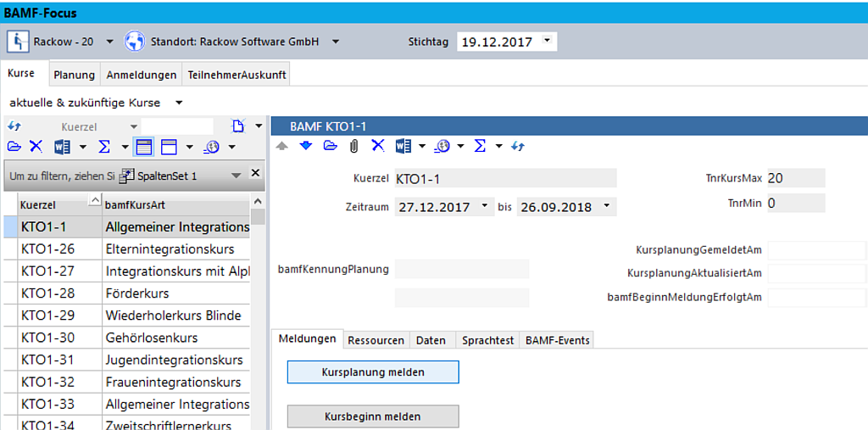Open the dropdown next to the pane view icon

[x=190, y=148]
